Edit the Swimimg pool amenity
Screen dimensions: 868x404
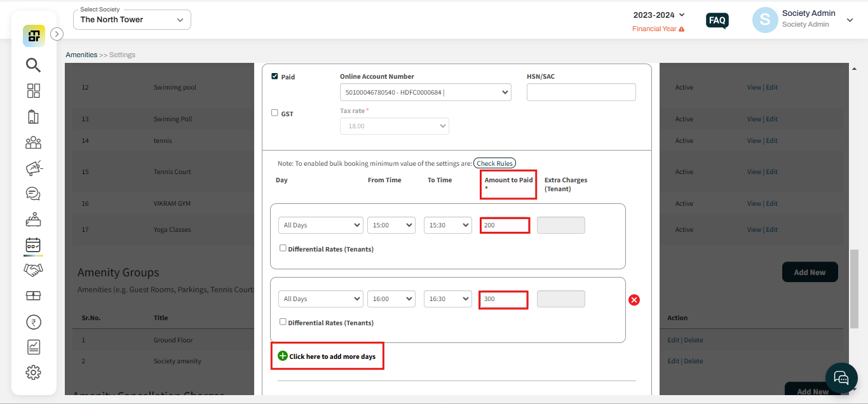pos(772,88)
